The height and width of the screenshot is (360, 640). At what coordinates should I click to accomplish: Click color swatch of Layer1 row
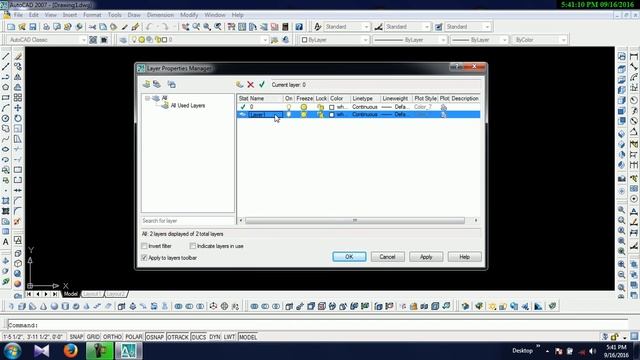click(332, 115)
